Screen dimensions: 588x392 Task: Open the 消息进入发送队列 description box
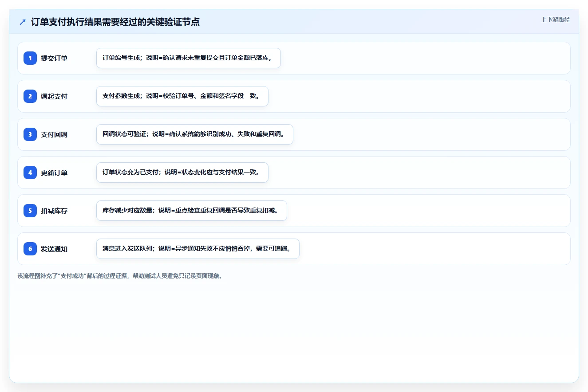(x=198, y=249)
